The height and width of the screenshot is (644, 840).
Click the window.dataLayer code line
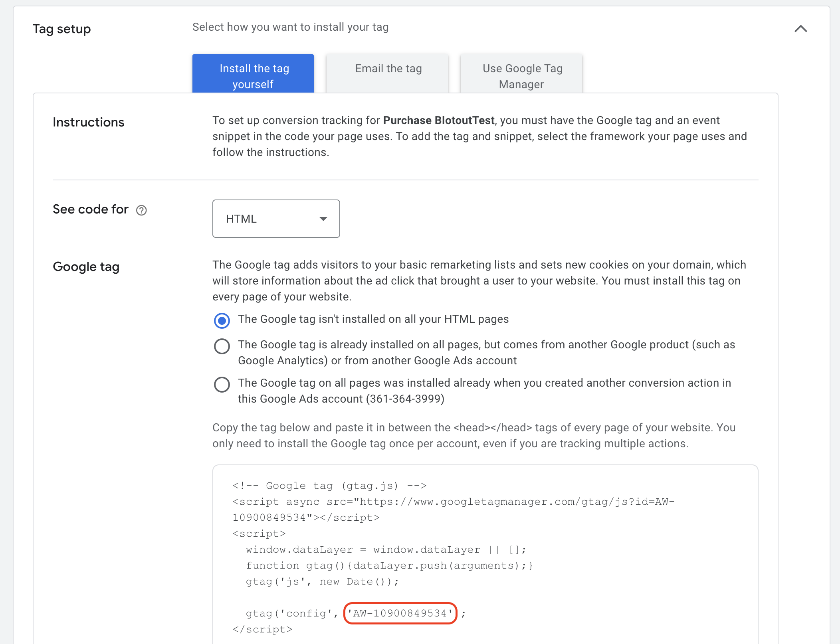tap(386, 549)
